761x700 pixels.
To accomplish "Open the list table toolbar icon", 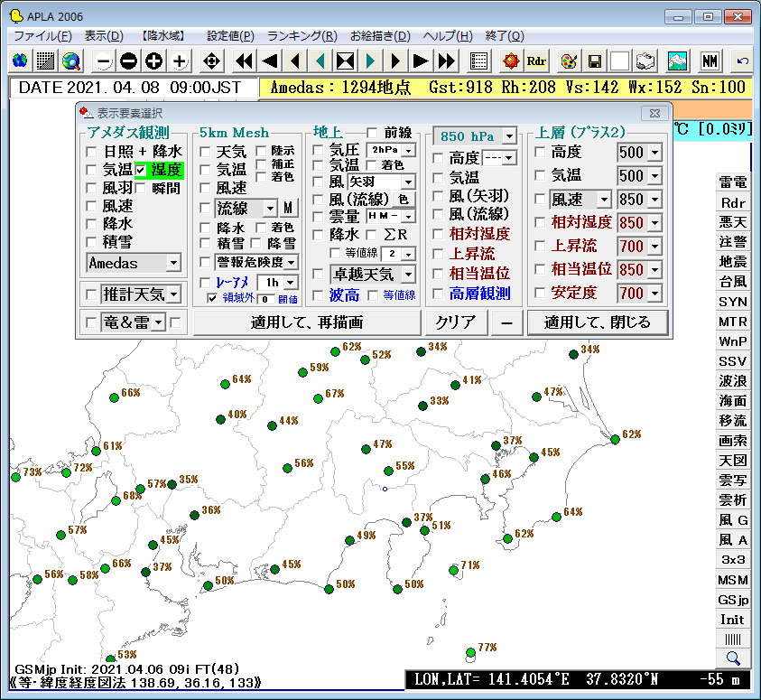I will [478, 61].
